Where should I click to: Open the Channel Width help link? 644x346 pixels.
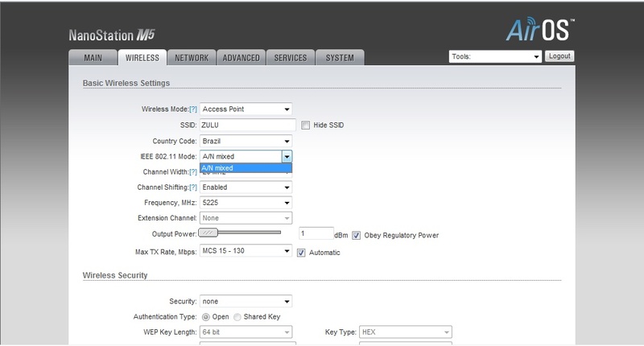point(192,172)
